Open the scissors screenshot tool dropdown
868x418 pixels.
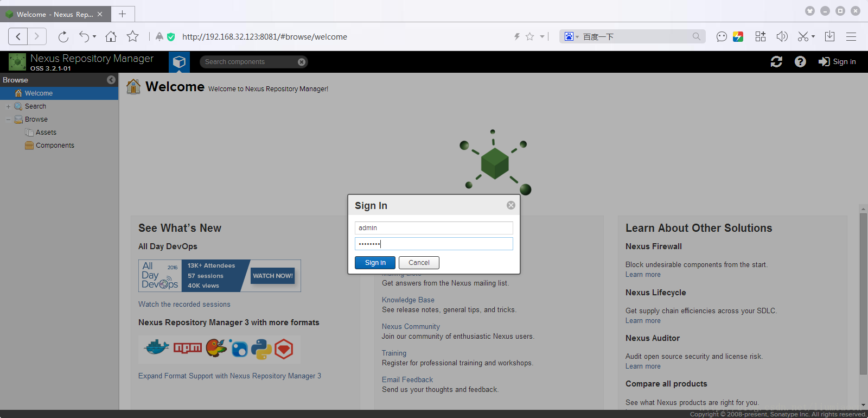806,36
